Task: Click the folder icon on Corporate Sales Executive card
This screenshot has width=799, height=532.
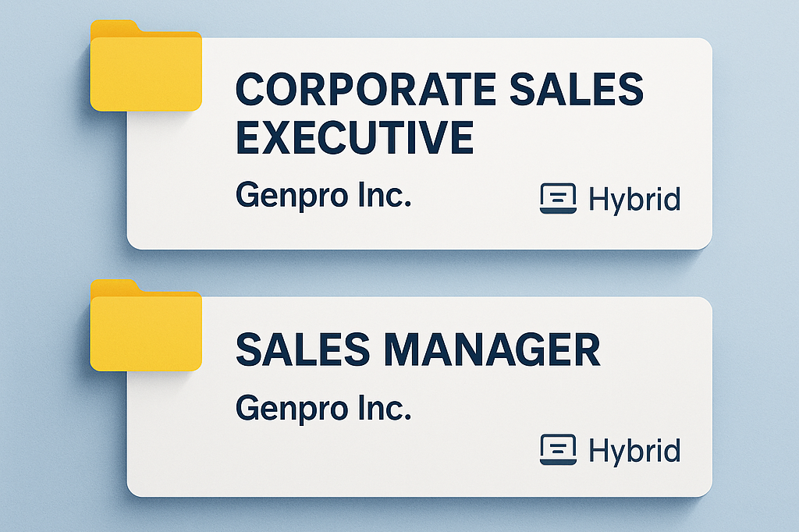Action: 146,66
